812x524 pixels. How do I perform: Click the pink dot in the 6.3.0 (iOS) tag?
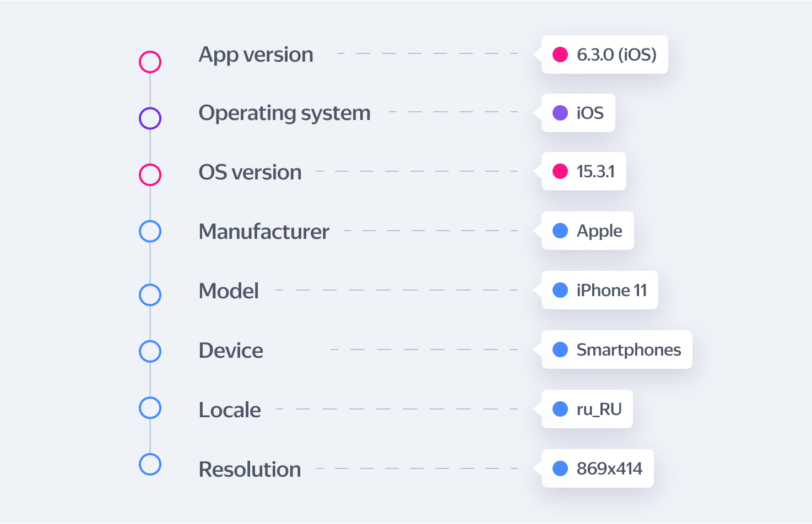[x=560, y=54]
